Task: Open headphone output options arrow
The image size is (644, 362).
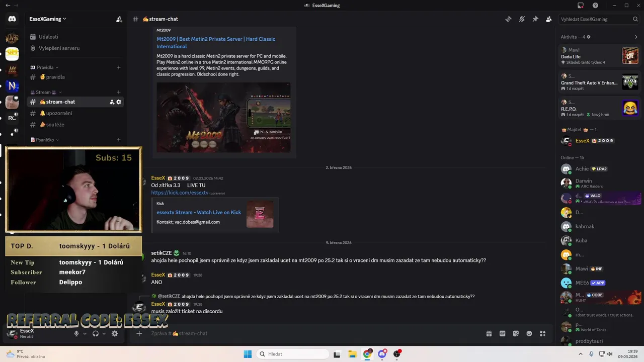Action: [x=104, y=333]
